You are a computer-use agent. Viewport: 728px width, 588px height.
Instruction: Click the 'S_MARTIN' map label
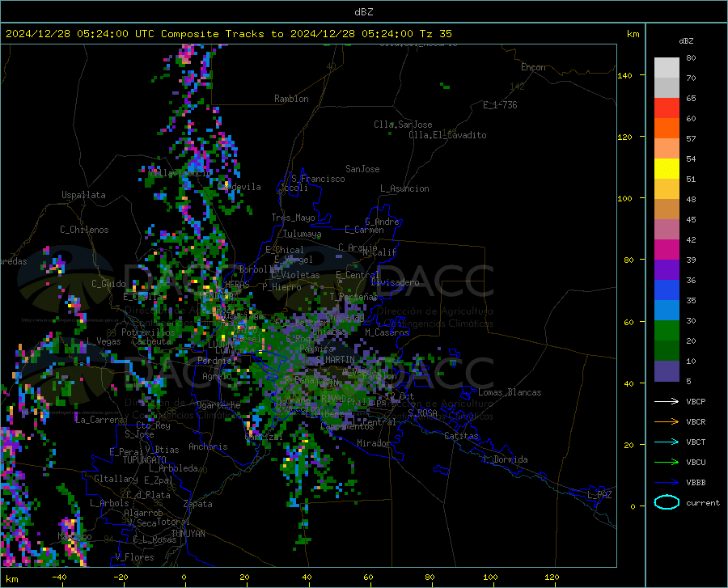(335, 360)
